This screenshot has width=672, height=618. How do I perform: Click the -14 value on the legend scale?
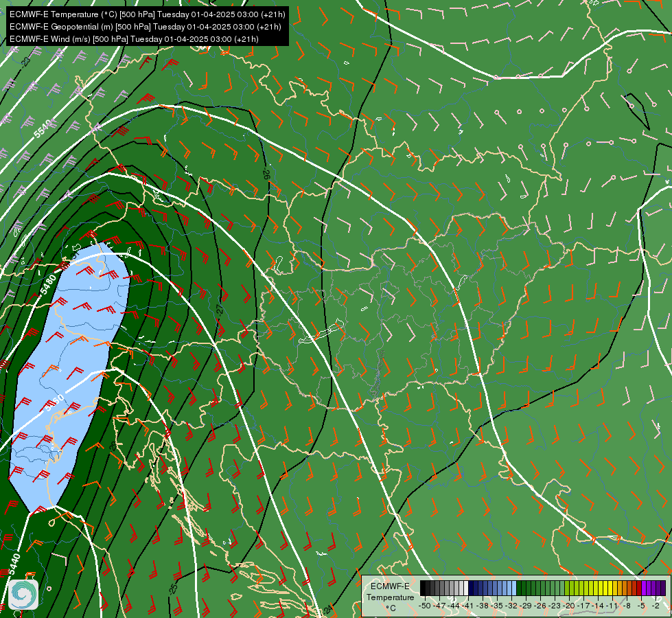coord(598,606)
